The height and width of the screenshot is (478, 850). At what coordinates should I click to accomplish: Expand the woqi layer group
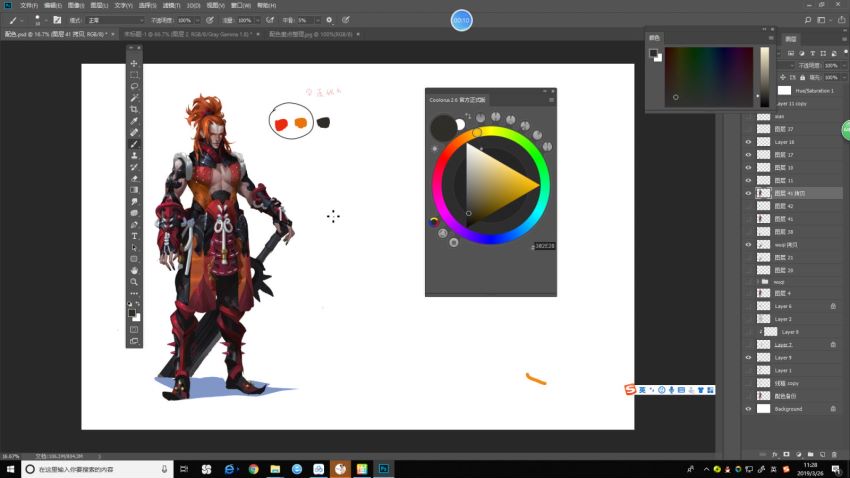click(758, 282)
